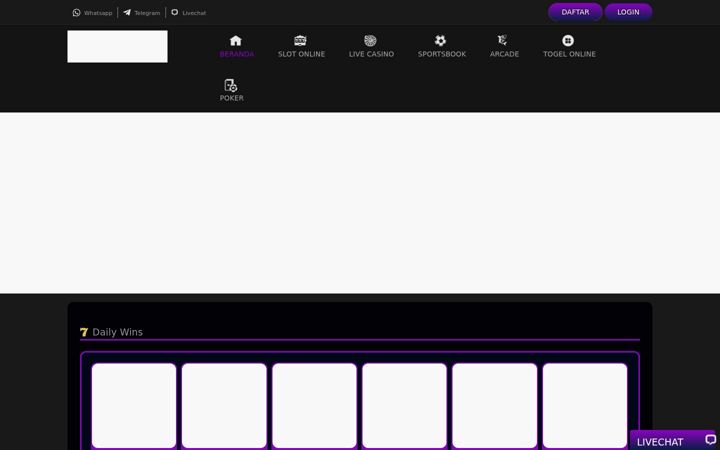
Task: Click the Telegram paper plane icon
Action: pos(127,12)
